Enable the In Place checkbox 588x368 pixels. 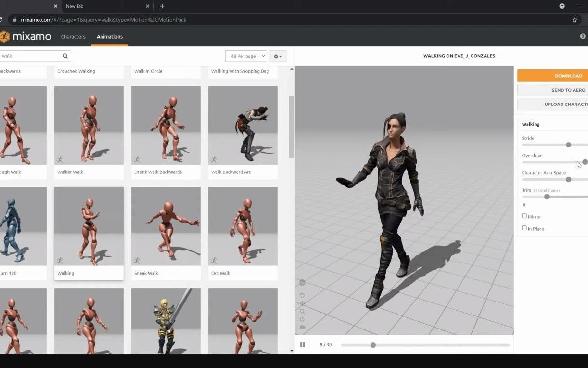(524, 228)
